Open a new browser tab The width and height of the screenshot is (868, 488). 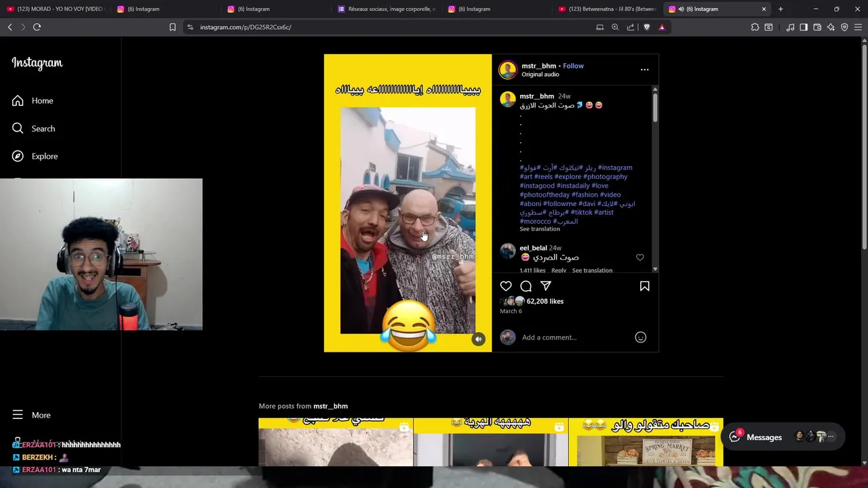click(781, 9)
